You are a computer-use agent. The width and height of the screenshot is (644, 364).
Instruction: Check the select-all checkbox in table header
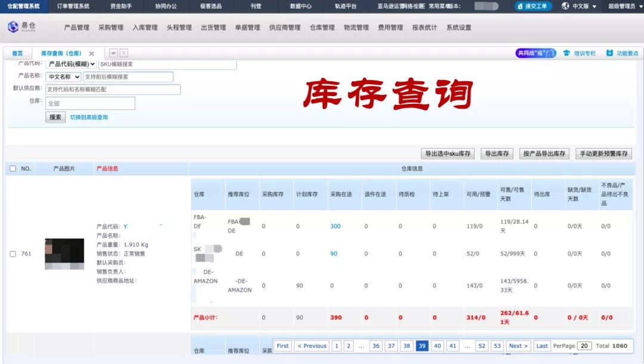tap(13, 169)
